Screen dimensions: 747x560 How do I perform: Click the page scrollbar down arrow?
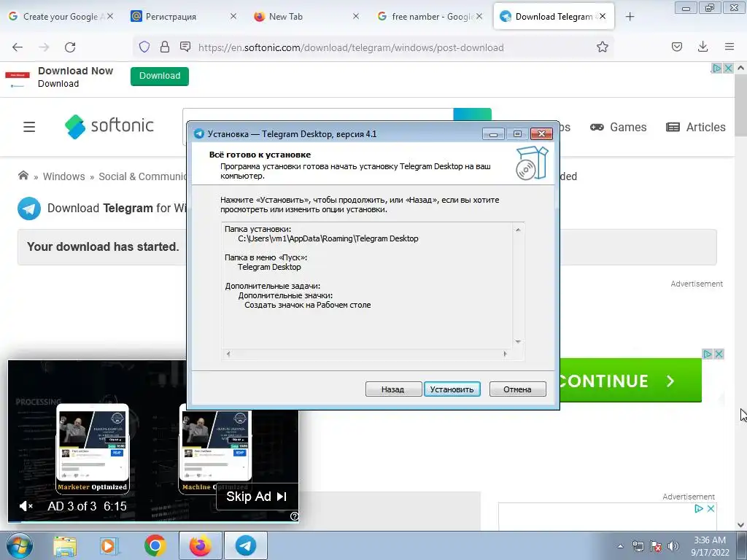(741, 525)
